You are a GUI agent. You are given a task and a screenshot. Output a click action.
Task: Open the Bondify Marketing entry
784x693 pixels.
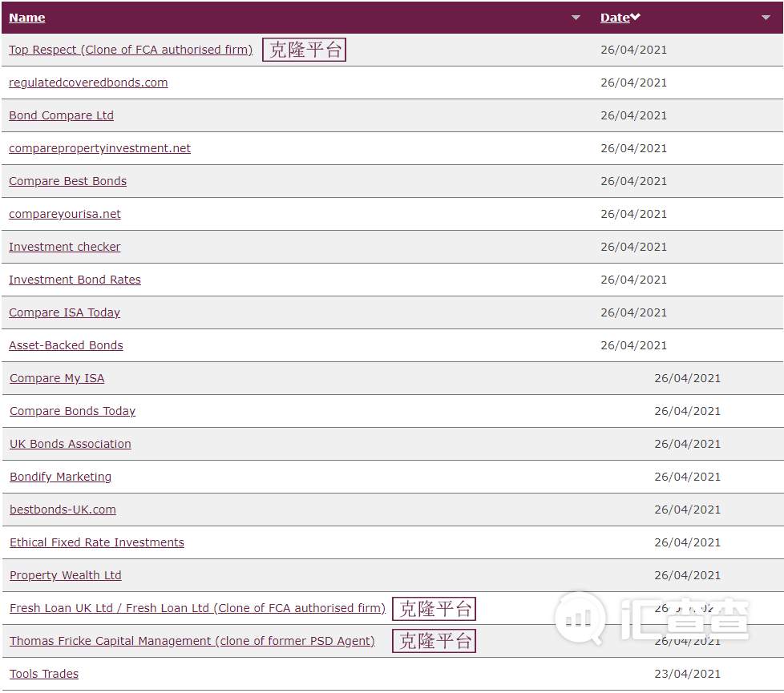coord(60,477)
